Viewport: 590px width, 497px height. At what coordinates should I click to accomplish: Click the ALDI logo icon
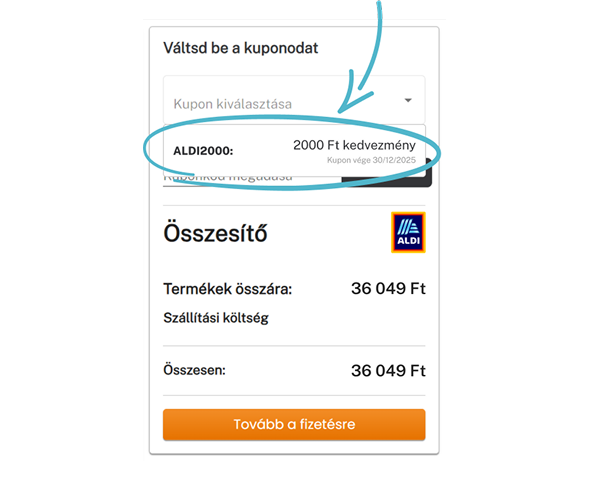[x=408, y=232]
